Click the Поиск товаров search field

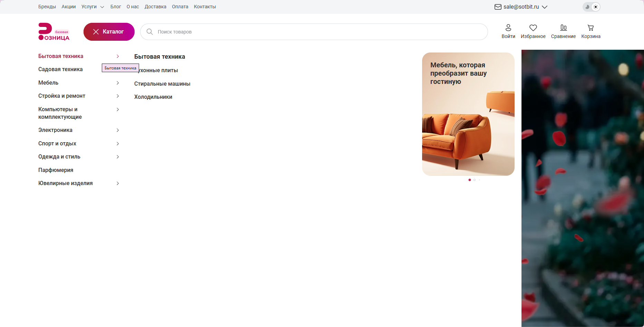314,32
